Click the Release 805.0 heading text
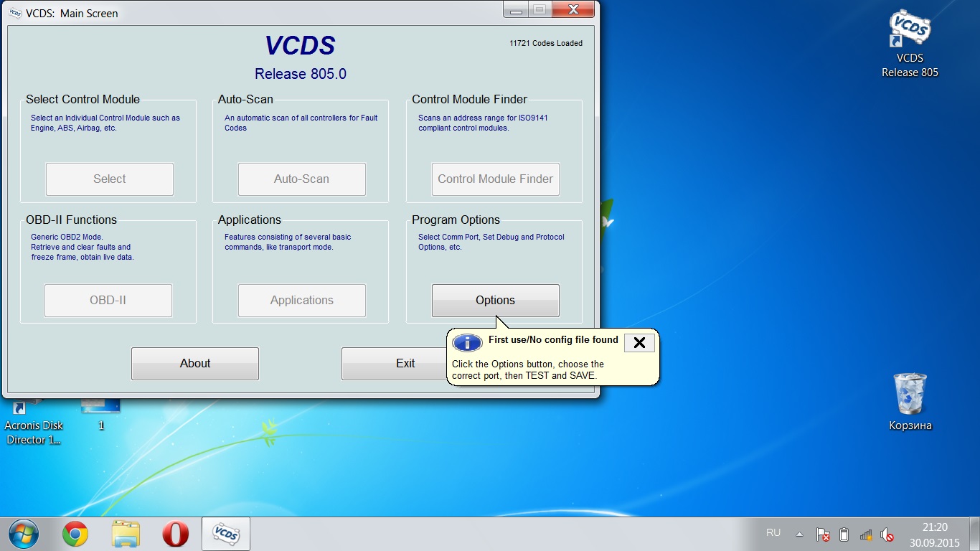 click(301, 75)
